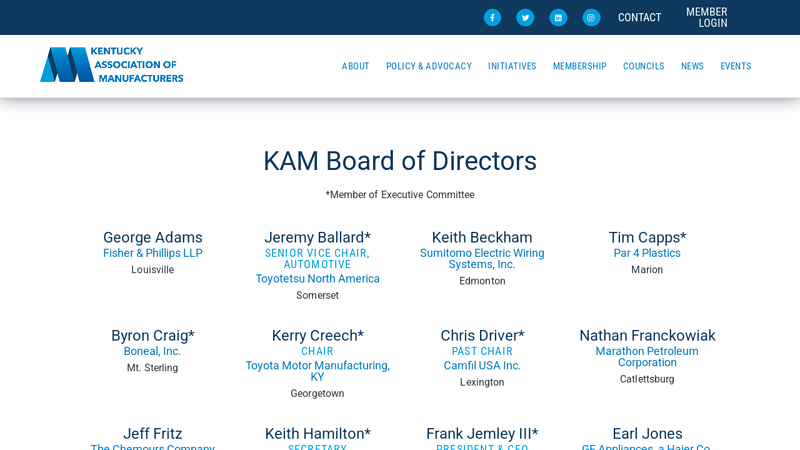Open the Boneal, Inc. link
The image size is (800, 450).
pyautogui.click(x=152, y=351)
